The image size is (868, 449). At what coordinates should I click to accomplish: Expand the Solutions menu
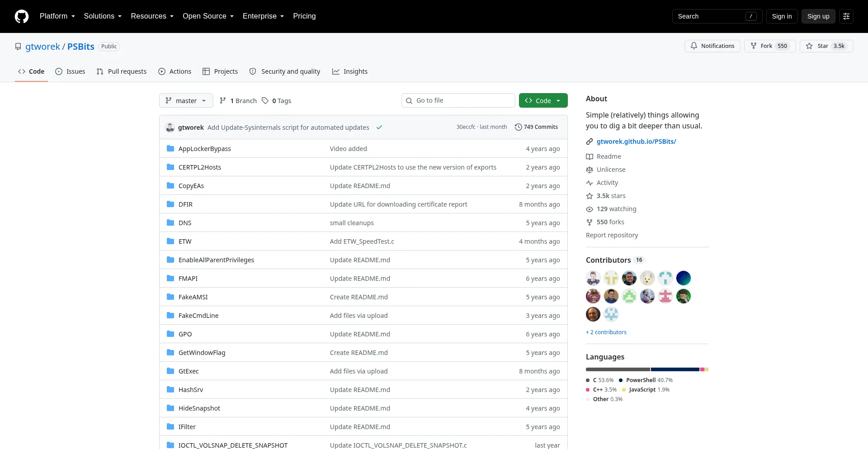[103, 16]
